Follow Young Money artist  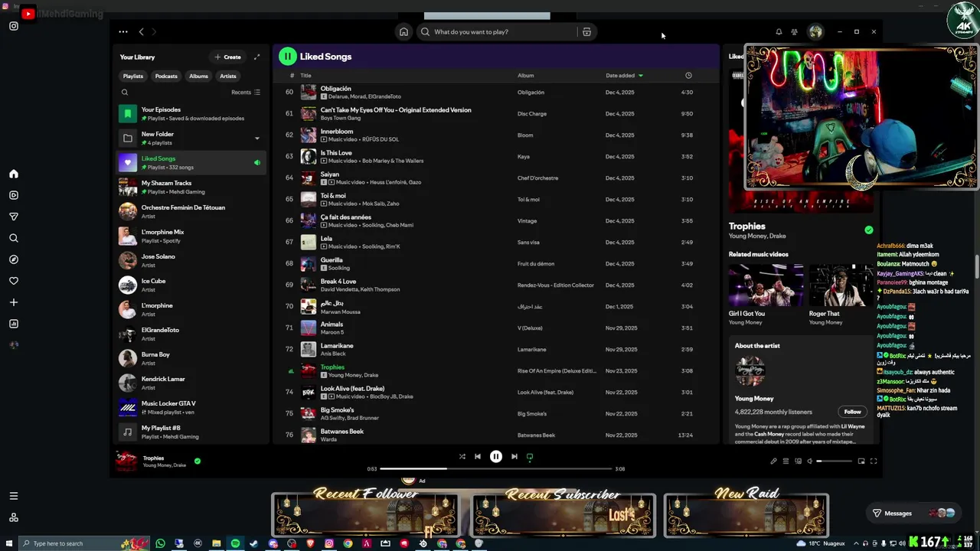tap(852, 412)
